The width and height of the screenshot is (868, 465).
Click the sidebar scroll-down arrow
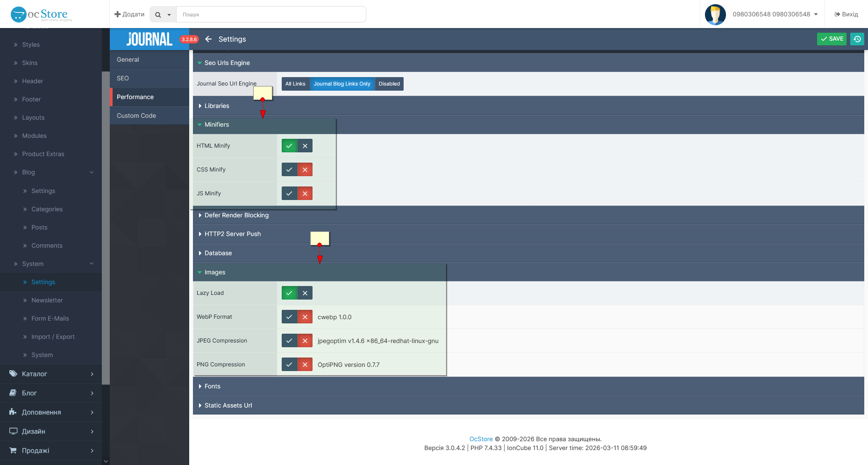coord(106,461)
